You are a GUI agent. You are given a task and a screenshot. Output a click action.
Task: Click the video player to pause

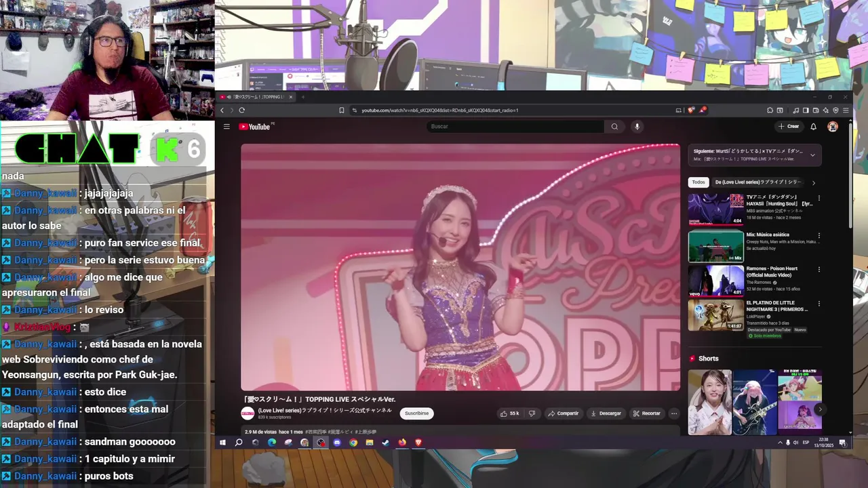[460, 267]
